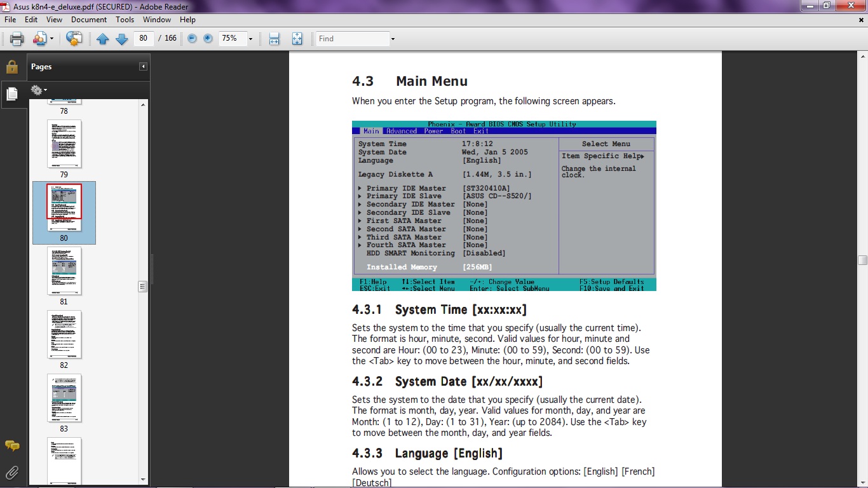Select page 81 thumbnail
This screenshot has height=488, width=868.
(64, 271)
